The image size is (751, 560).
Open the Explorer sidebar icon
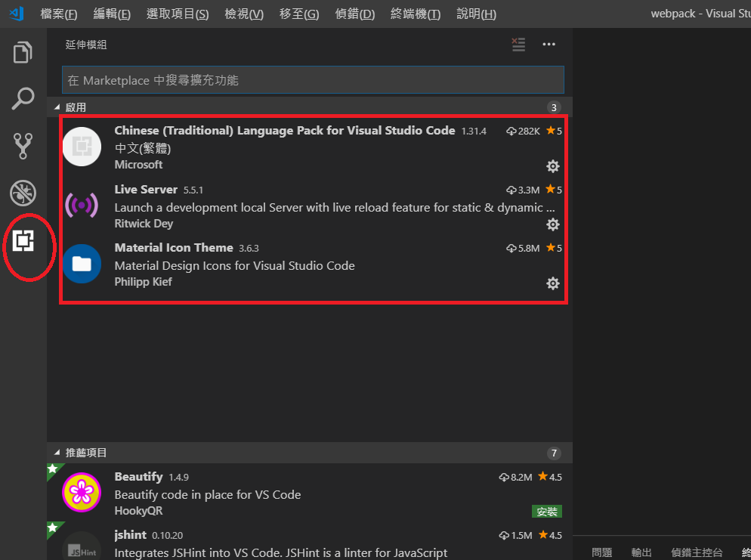pyautogui.click(x=22, y=51)
